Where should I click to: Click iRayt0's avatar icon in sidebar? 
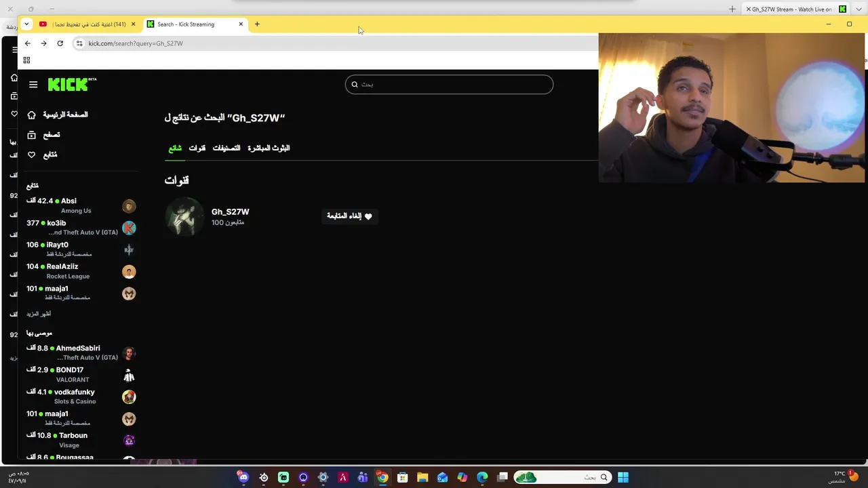pos(129,250)
